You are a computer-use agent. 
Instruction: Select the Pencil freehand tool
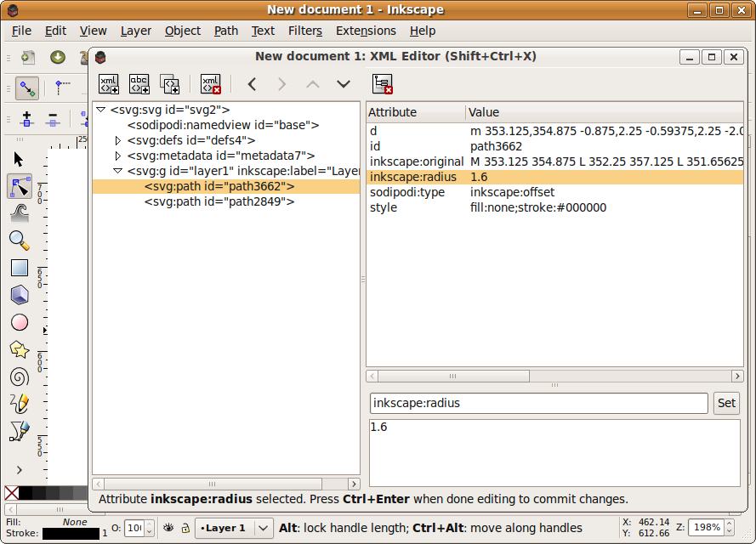(20, 404)
